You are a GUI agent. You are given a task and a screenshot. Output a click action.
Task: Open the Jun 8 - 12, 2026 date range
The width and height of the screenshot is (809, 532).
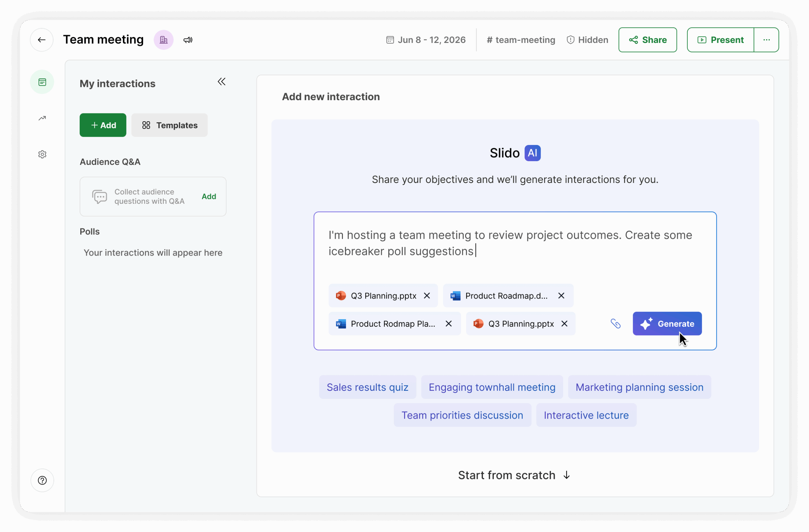pyautogui.click(x=426, y=40)
